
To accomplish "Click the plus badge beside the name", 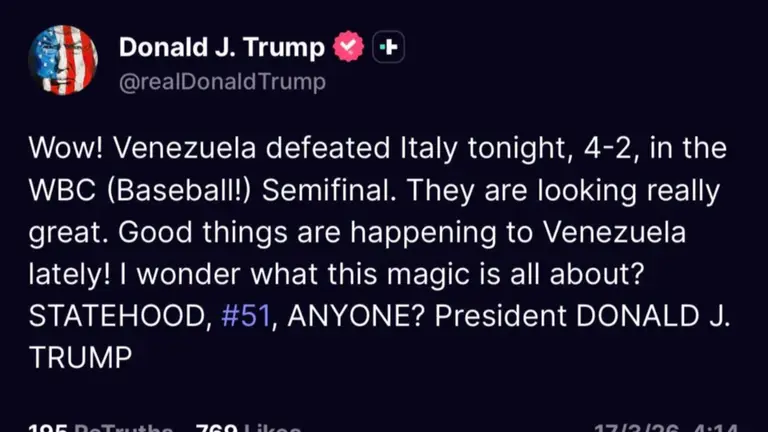I will pyautogui.click(x=388, y=47).
